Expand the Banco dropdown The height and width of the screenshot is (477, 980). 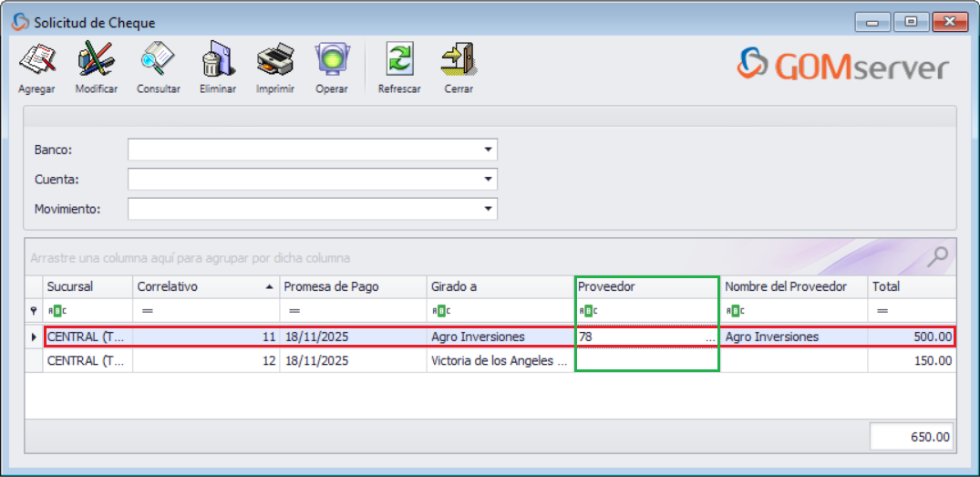488,150
